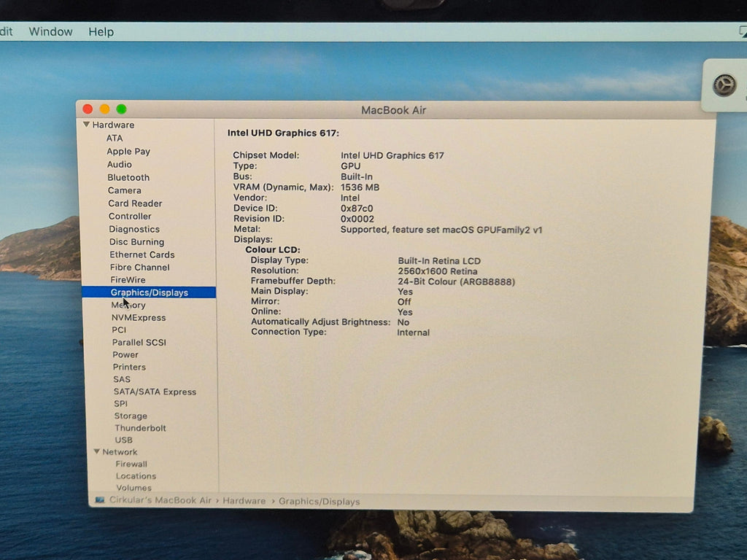The image size is (747, 560).
Task: Click Hardware in the path bar
Action: [x=244, y=501]
